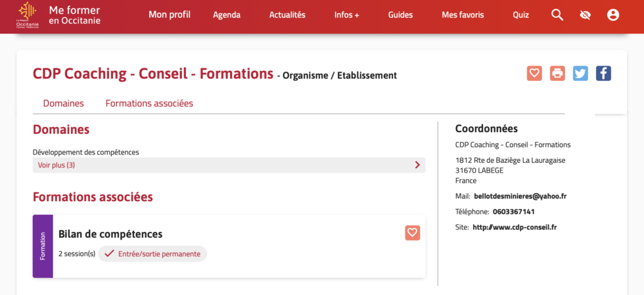Click phone number 0603367141
Viewport: 644px width, 295px height.
pos(513,212)
